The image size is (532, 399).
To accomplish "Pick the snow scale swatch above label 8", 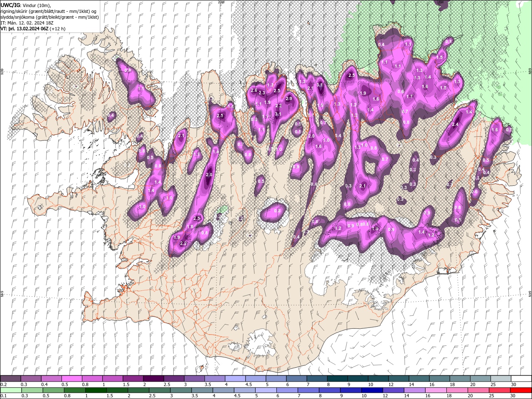I will (x=337, y=379).
